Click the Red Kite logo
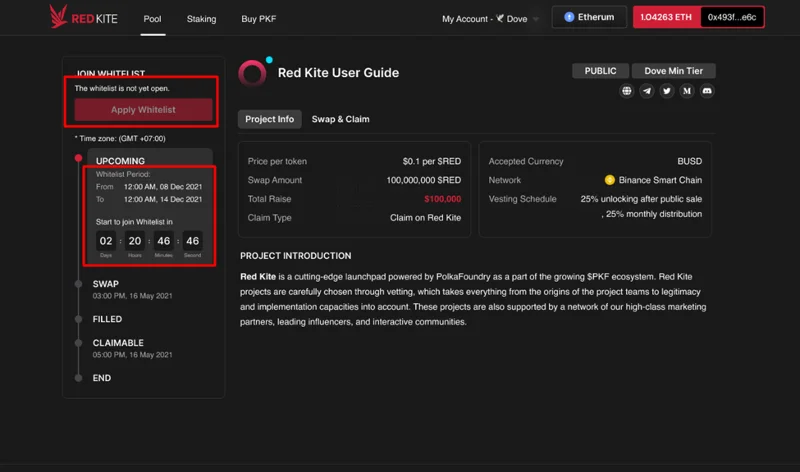Screen dimensions: 800x472 (83, 17)
